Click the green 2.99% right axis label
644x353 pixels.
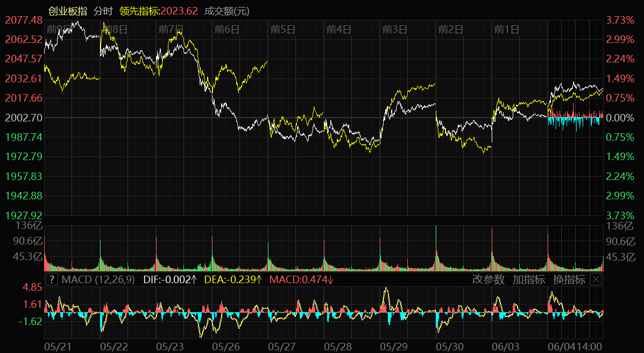620,196
